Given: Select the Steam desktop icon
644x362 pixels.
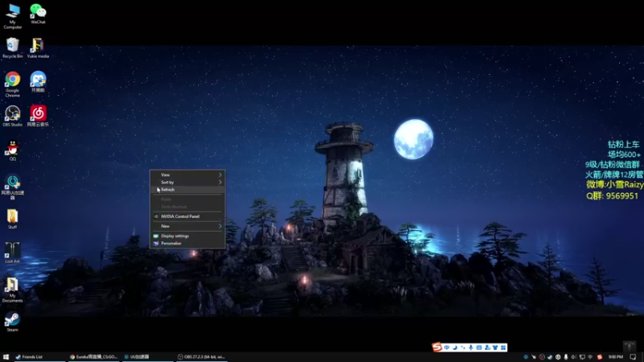Looking at the screenshot, I should (13, 322).
